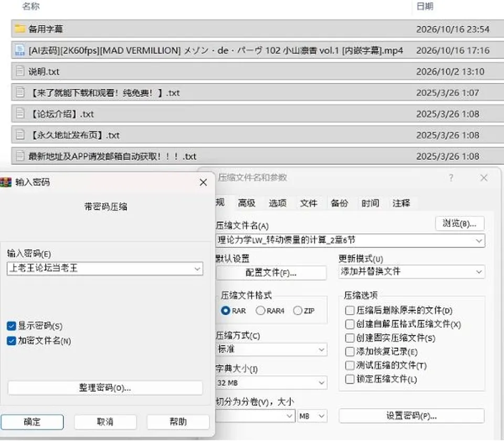
Task: Switch to the 文件 tab
Action: pos(309,203)
